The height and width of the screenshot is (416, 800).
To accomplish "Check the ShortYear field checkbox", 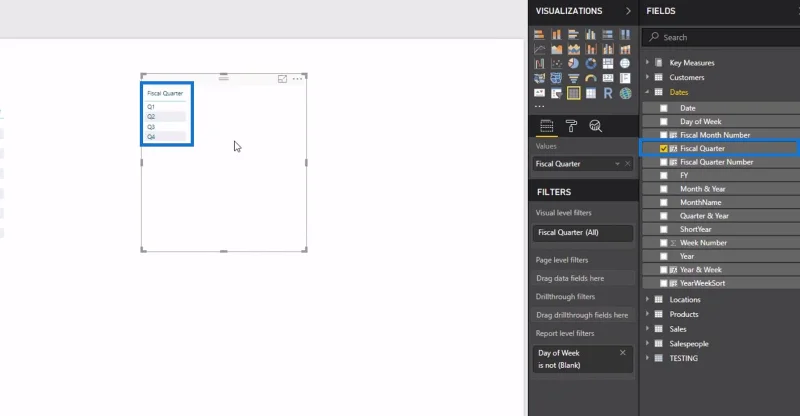I will tap(663, 229).
